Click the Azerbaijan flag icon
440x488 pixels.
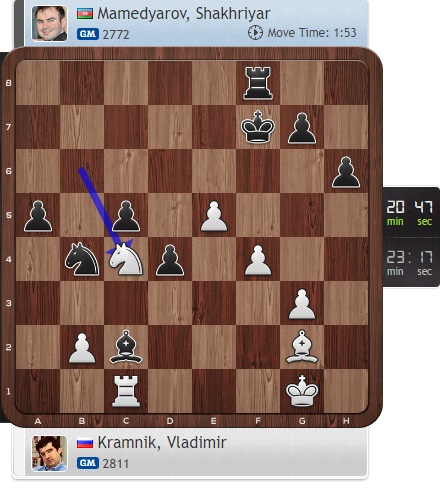point(85,14)
